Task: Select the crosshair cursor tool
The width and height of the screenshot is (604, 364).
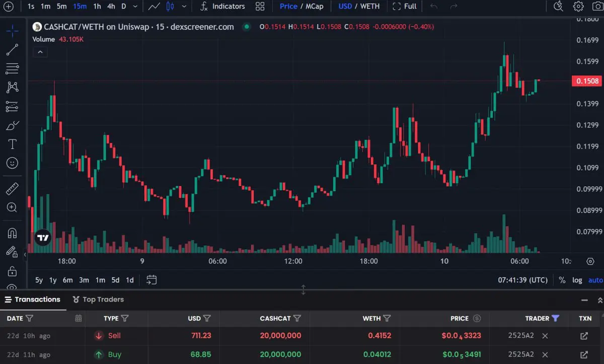Action: coord(12,31)
